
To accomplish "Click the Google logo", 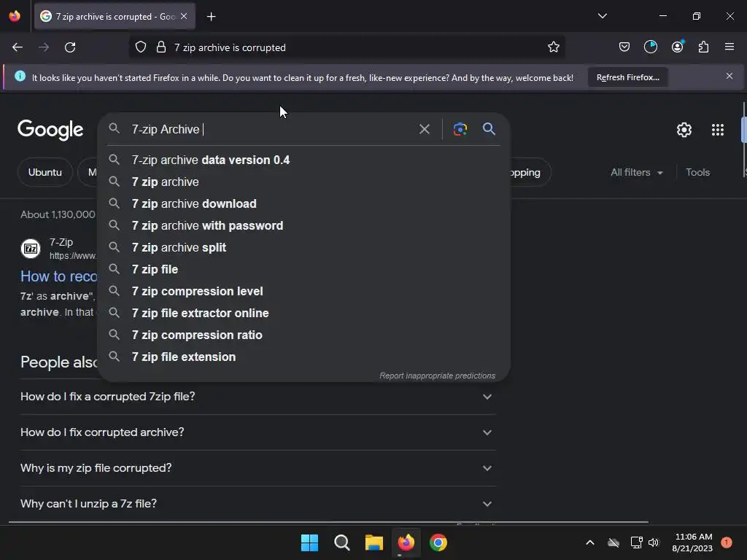I will (50, 130).
